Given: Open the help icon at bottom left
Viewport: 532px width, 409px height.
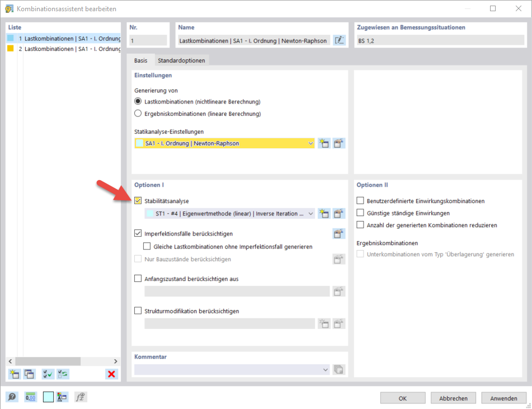Looking at the screenshot, I should coord(12,397).
